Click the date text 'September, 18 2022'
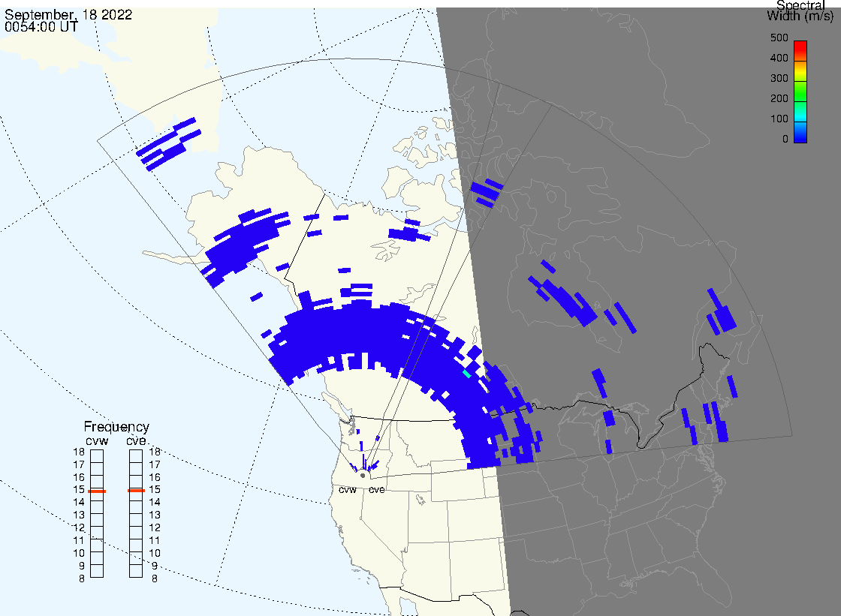 click(x=68, y=14)
